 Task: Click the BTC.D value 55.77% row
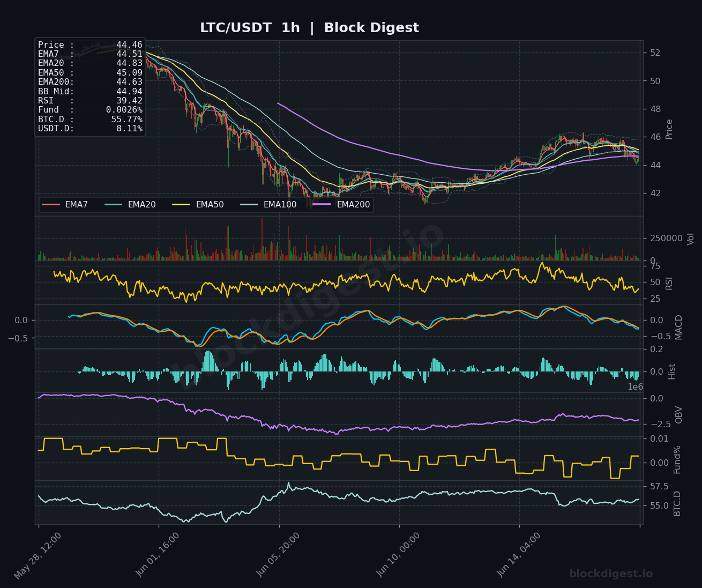tap(90, 120)
